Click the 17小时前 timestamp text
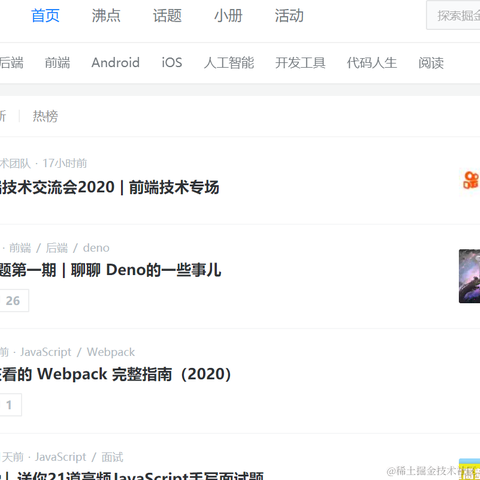 (x=65, y=163)
